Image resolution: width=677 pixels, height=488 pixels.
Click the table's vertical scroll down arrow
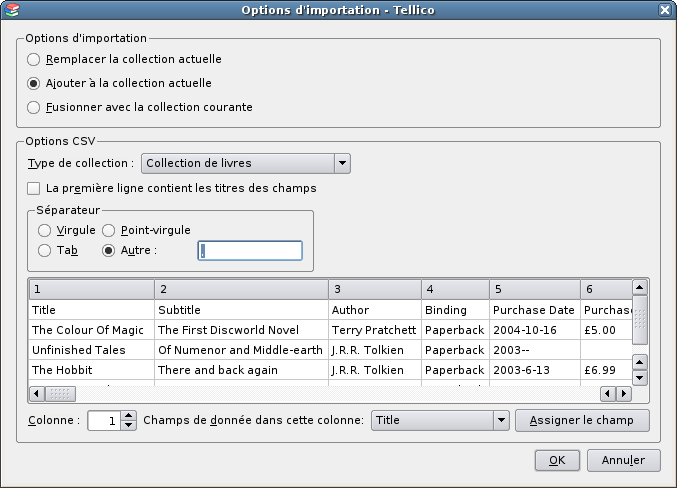[x=639, y=378]
